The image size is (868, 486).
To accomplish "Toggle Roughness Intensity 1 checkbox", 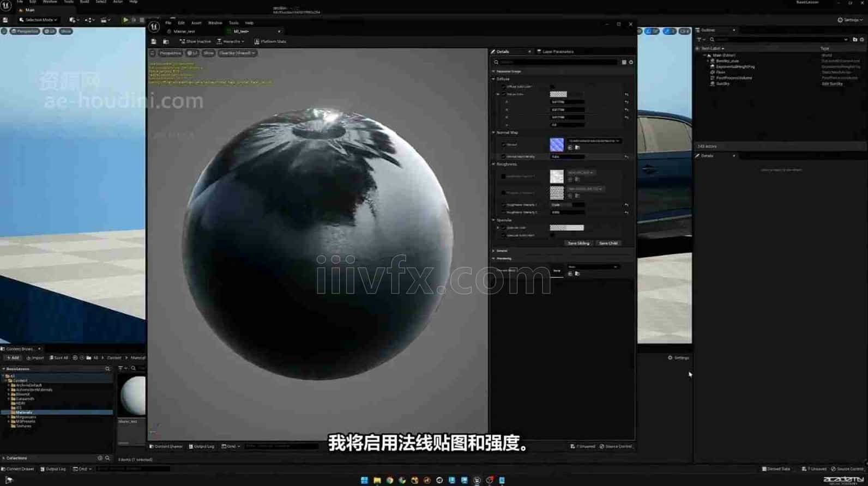I will click(x=503, y=205).
